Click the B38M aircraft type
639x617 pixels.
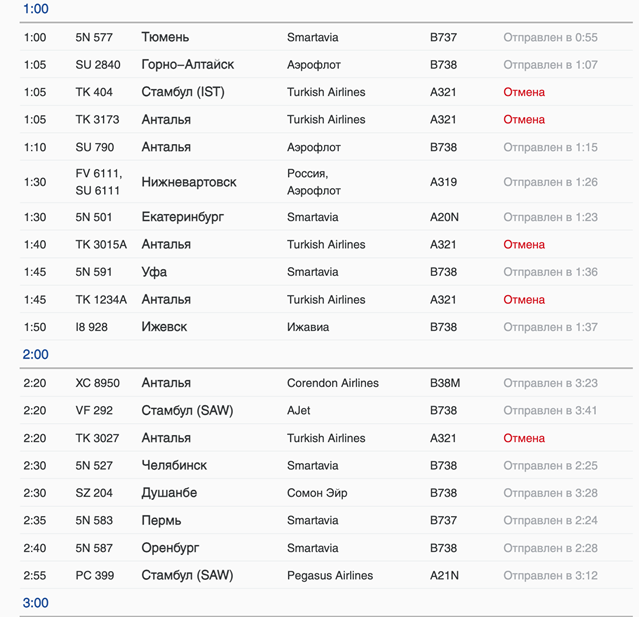click(x=447, y=383)
